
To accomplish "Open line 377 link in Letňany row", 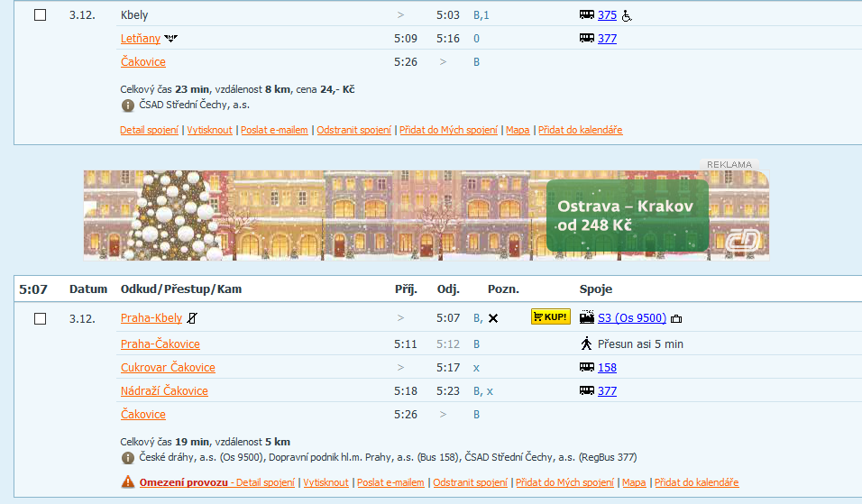I will 607,39.
